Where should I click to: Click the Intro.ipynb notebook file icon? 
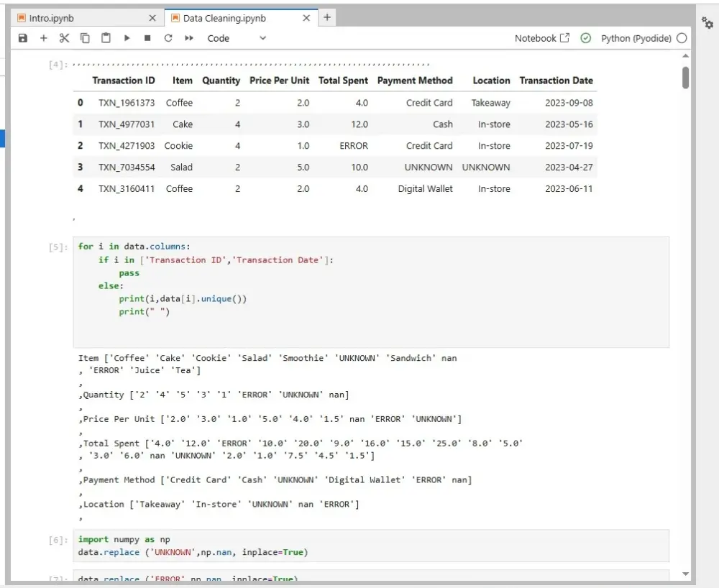pos(21,18)
